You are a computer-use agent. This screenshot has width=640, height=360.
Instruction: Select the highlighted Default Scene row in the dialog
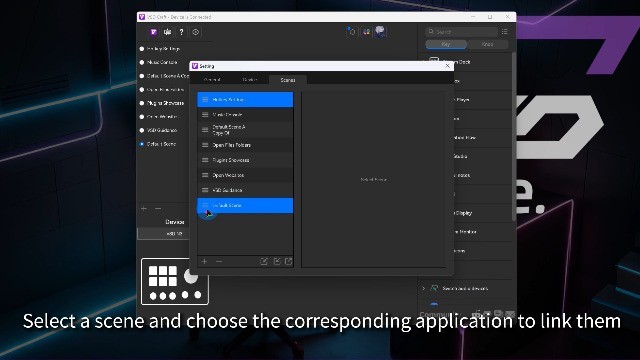245,205
